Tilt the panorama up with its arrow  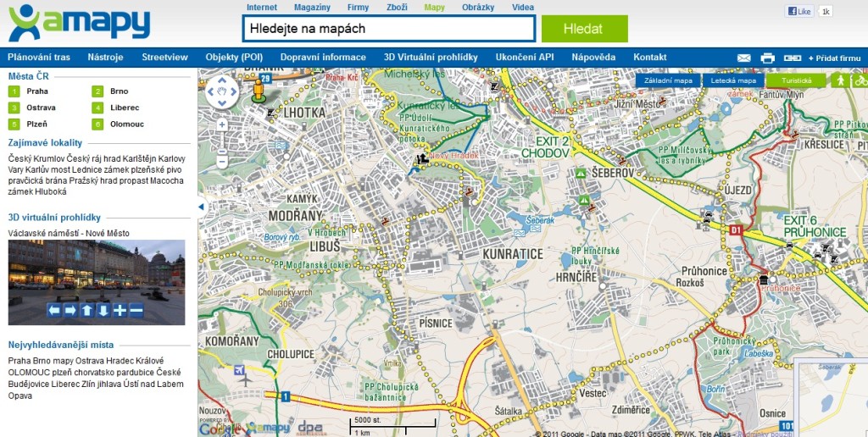87,310
